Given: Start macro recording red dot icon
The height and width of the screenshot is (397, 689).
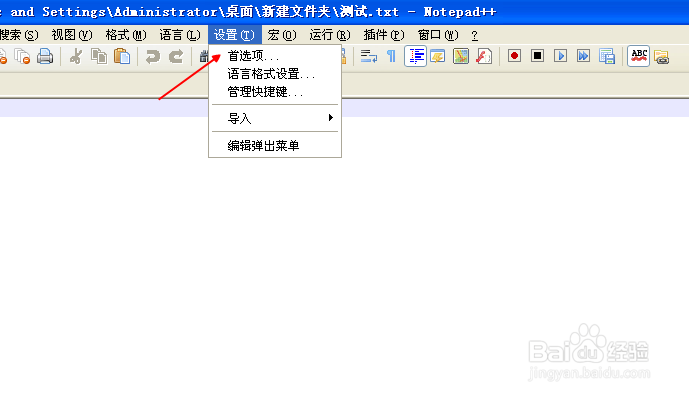Looking at the screenshot, I should [x=514, y=56].
